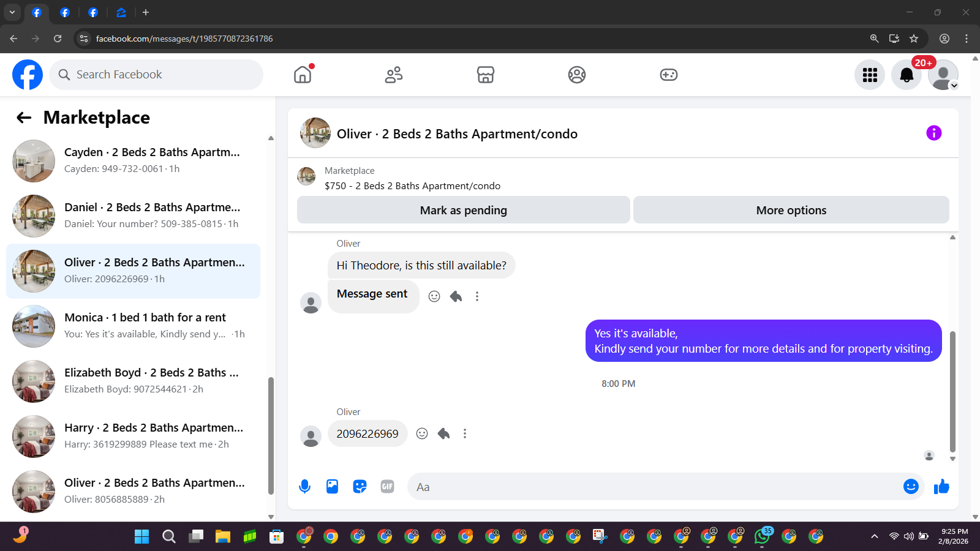Open more options for 'Message sent' message

[477, 296]
